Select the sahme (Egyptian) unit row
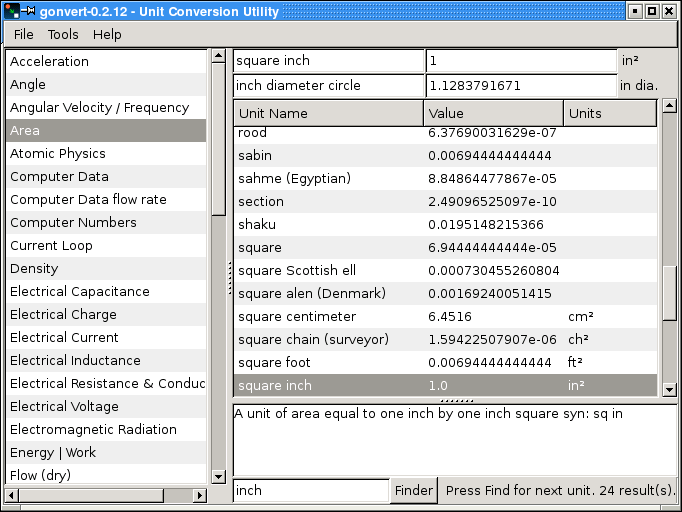This screenshot has height=512, width=682. coord(445,179)
